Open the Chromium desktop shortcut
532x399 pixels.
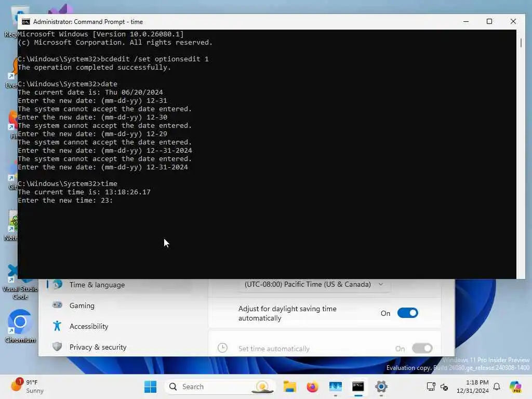coord(20,326)
